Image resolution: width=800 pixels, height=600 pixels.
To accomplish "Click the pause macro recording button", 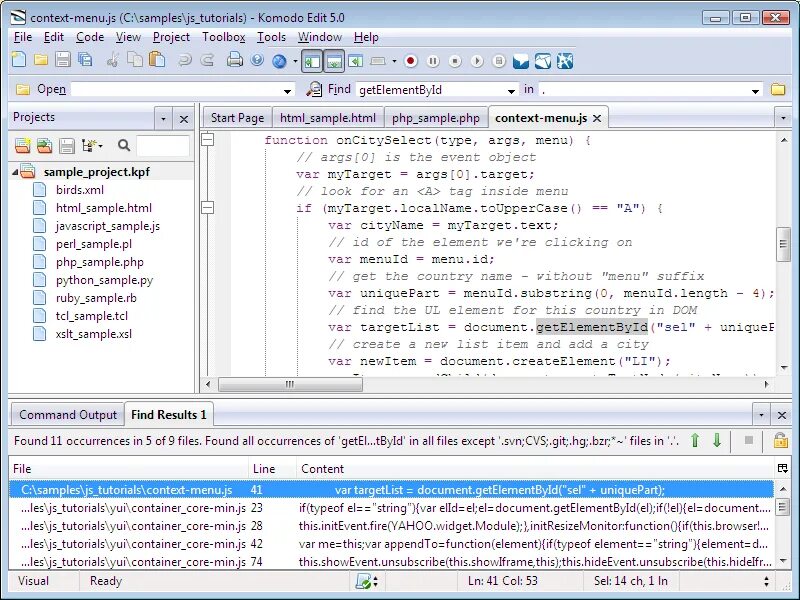I will [x=433, y=61].
